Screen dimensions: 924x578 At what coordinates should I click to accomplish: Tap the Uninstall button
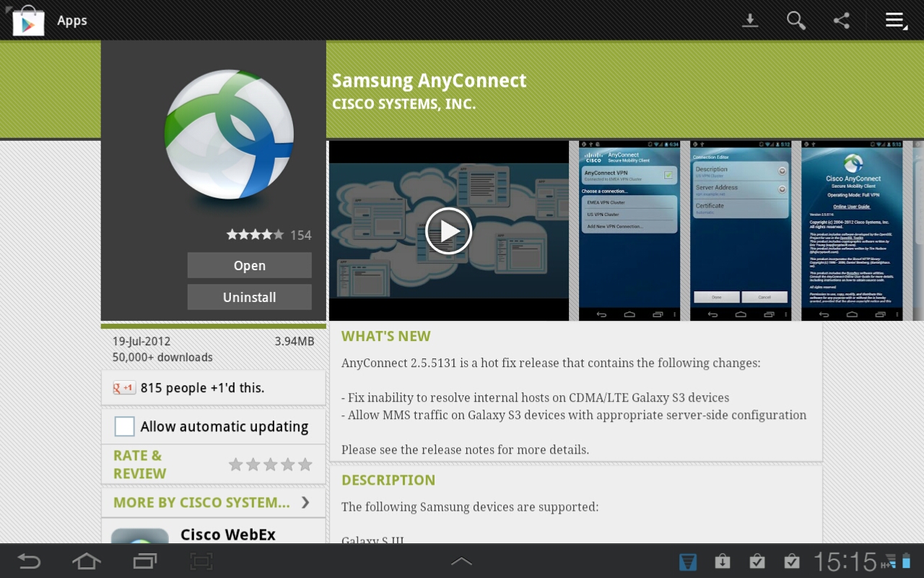tap(250, 297)
